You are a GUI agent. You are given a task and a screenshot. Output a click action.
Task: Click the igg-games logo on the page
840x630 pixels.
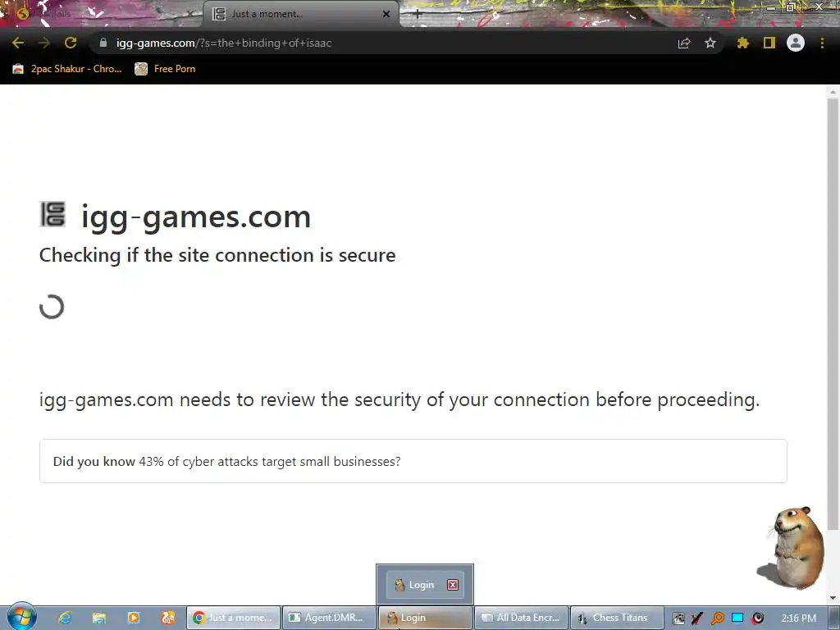click(x=53, y=214)
